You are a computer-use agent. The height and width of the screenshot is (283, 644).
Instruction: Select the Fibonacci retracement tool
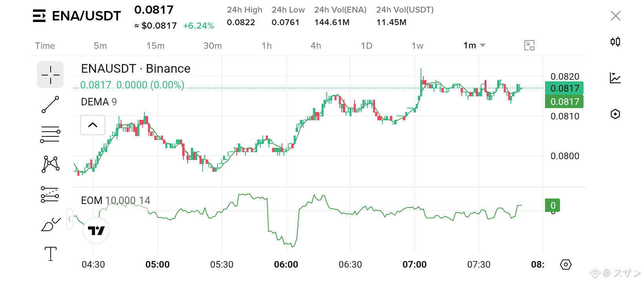click(50, 134)
